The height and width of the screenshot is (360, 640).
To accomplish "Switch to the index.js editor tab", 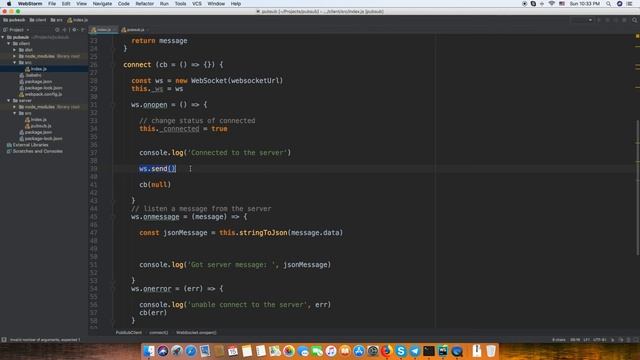I will click(x=104, y=30).
